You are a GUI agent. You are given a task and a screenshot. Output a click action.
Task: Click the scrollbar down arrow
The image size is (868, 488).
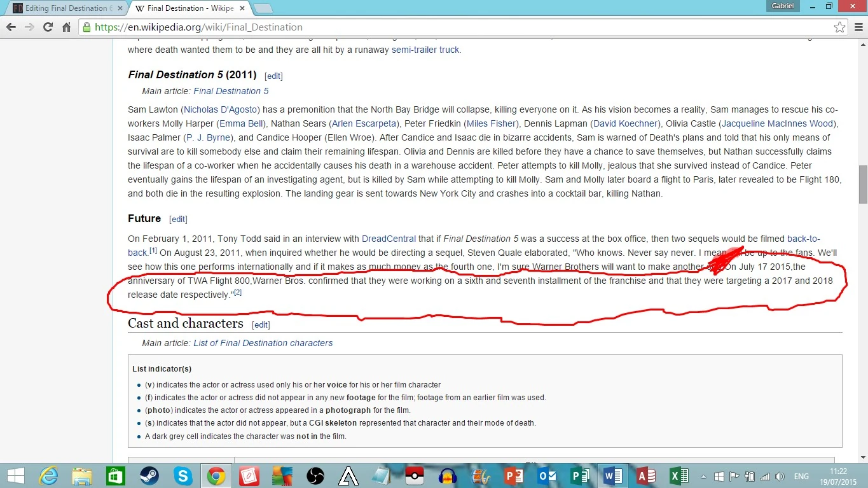pyautogui.click(x=863, y=457)
